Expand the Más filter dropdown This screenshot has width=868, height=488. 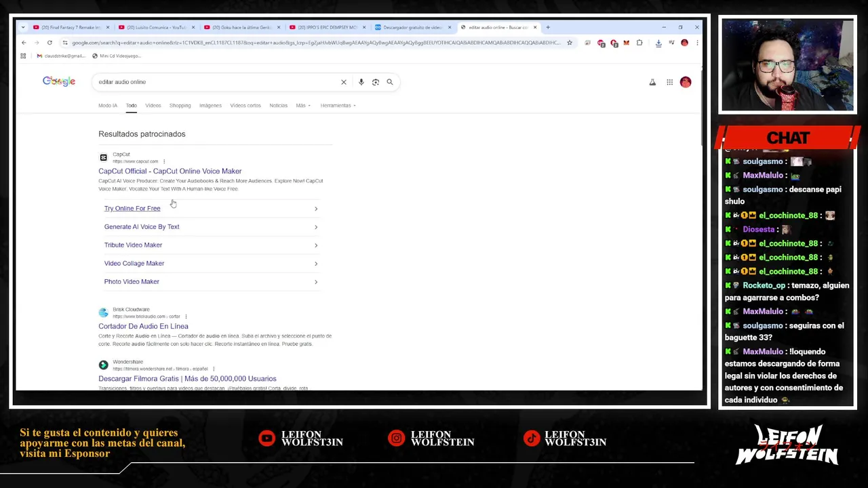[303, 105]
